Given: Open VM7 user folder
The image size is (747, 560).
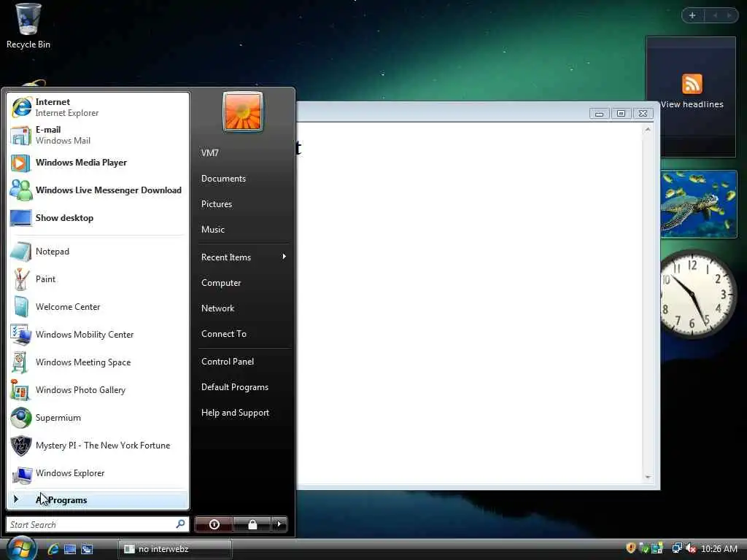Looking at the screenshot, I should click(x=244, y=153).
